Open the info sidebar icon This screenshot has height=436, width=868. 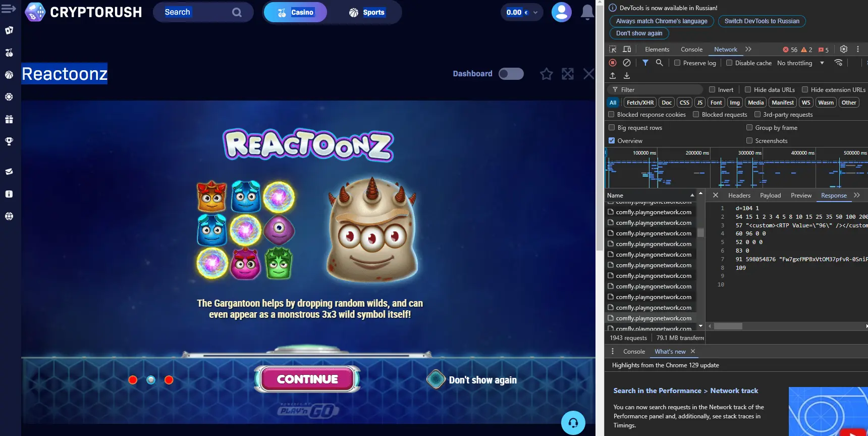[x=9, y=194]
